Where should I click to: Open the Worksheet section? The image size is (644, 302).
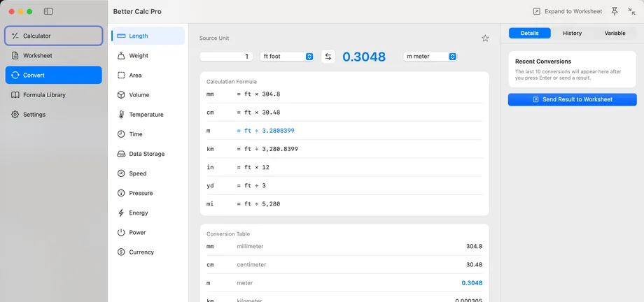click(x=53, y=55)
